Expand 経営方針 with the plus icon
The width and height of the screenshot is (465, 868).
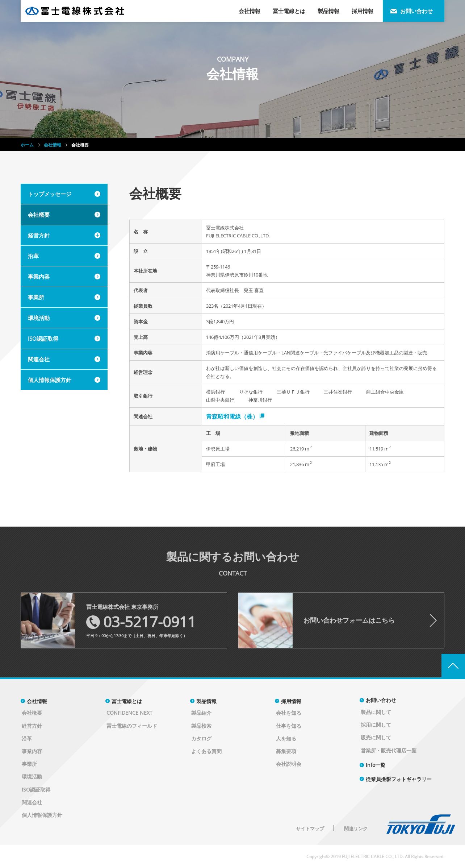click(97, 235)
